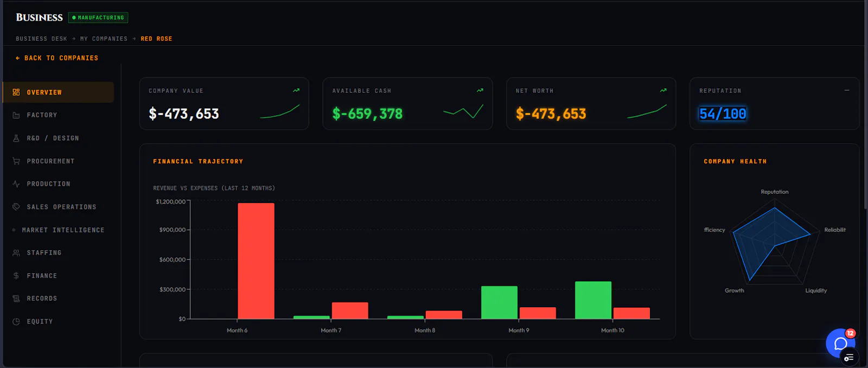Viewport: 868px width, 368px height.
Task: Click the red Month 8 expense bar
Action: pyautogui.click(x=444, y=315)
